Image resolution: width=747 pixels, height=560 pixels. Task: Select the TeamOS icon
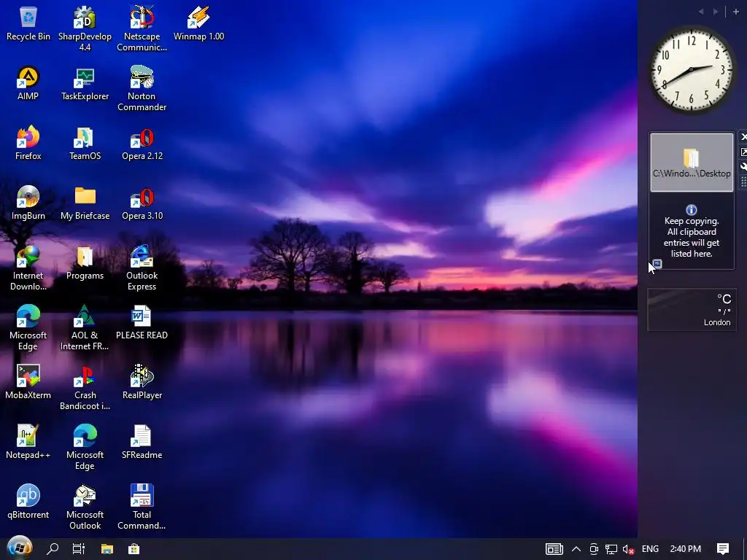85,144
